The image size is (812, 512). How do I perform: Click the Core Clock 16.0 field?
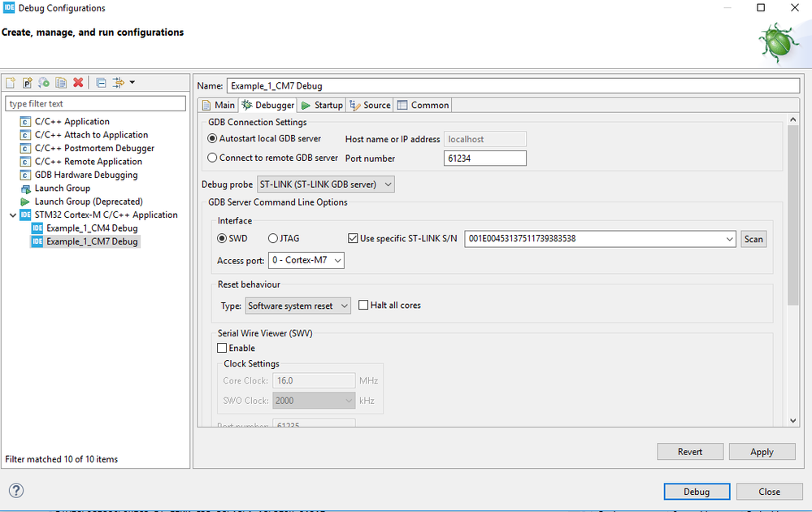314,380
